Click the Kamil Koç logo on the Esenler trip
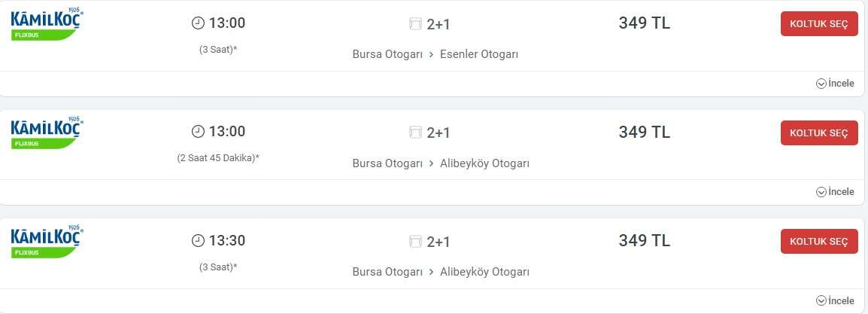This screenshot has height=314, width=868. (x=47, y=25)
